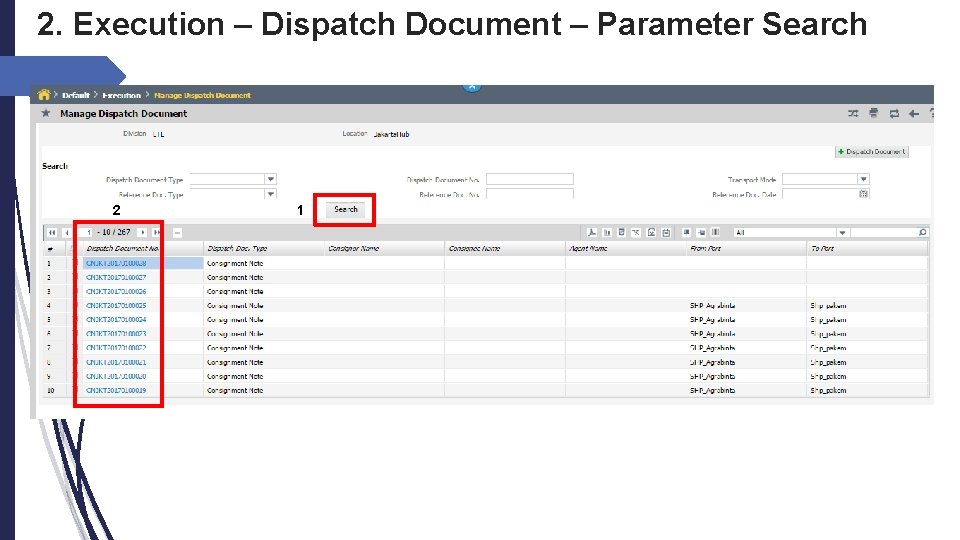Open the Reference Doc. Date calendar picker
The width and height of the screenshot is (960, 540).
863,194
